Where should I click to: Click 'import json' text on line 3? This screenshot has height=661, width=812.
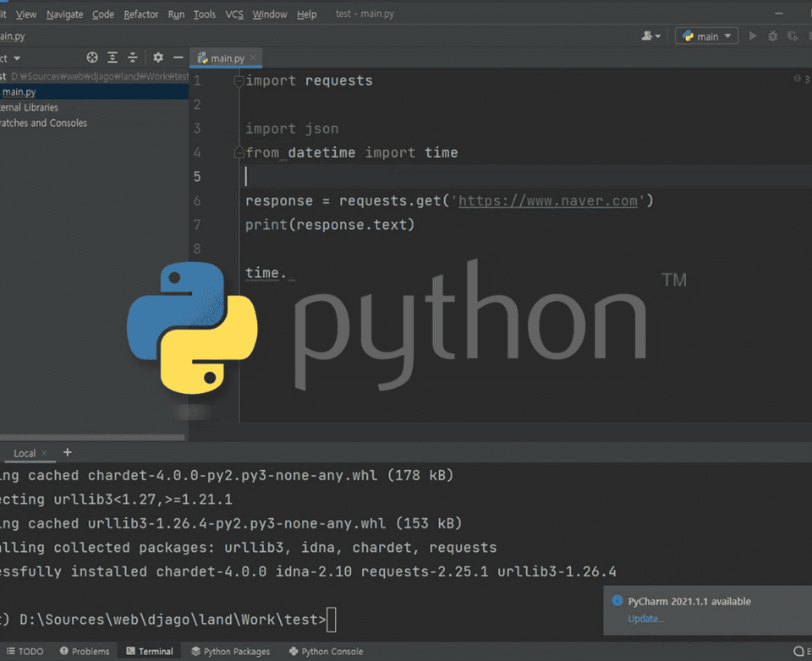click(x=292, y=128)
